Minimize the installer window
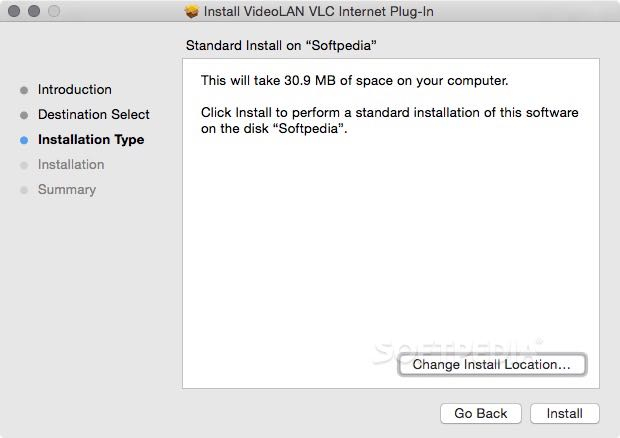Screen dimensions: 620x438 pyautogui.click(x=34, y=11)
